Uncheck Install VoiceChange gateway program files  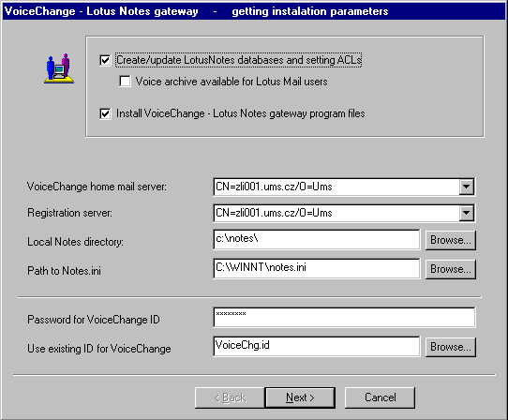click(105, 113)
